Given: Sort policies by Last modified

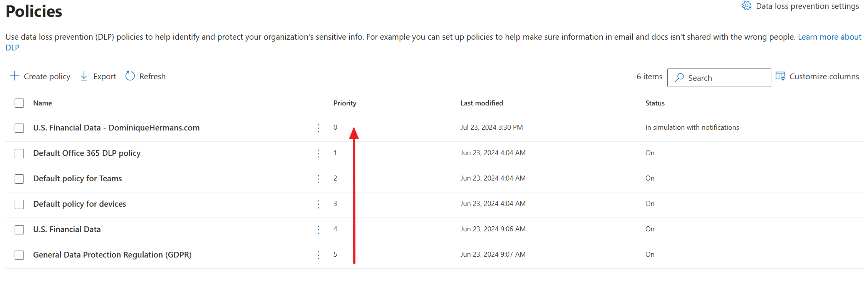Looking at the screenshot, I should 482,103.
